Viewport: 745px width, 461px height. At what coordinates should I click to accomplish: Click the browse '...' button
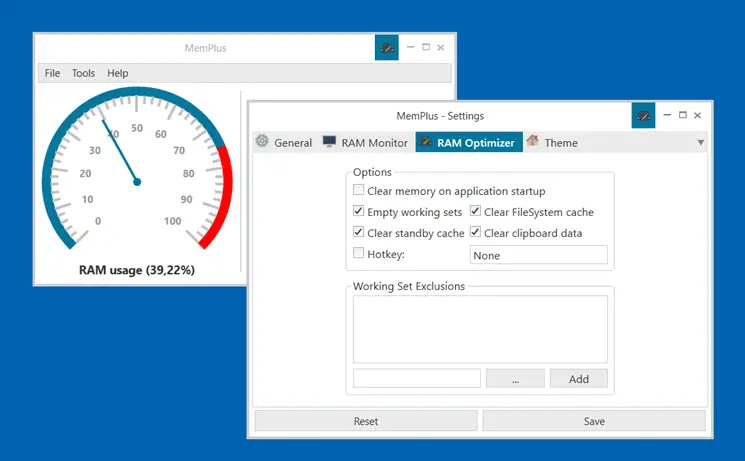[516, 379]
